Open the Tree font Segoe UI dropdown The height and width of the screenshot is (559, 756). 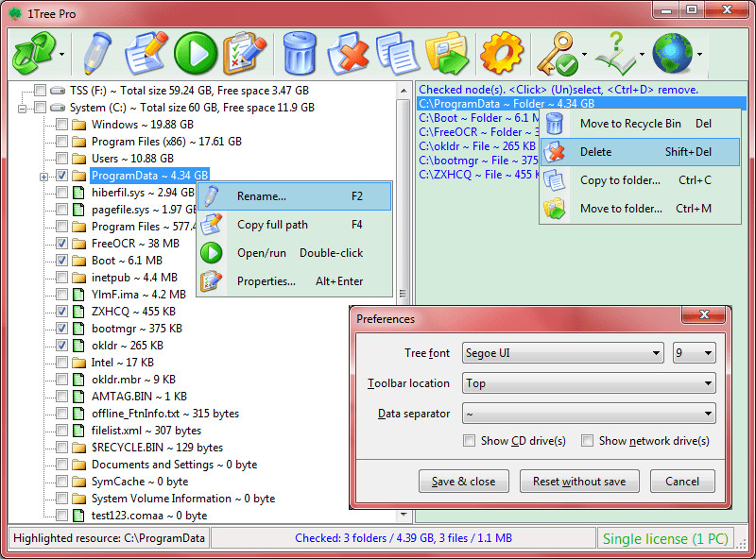(562, 353)
